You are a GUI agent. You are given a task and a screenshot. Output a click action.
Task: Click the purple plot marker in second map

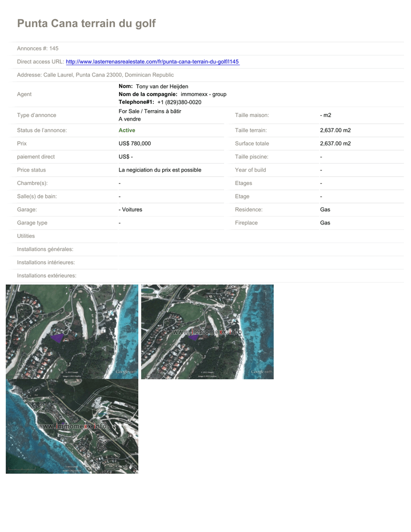[193, 337]
